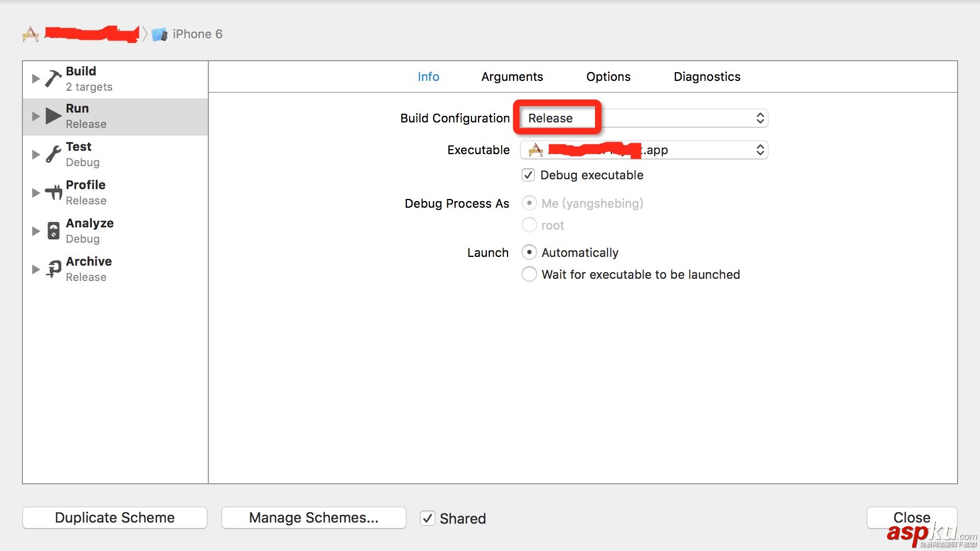Choose the Automatically launch option
Viewport: 980px width, 551px height.
[x=529, y=252]
